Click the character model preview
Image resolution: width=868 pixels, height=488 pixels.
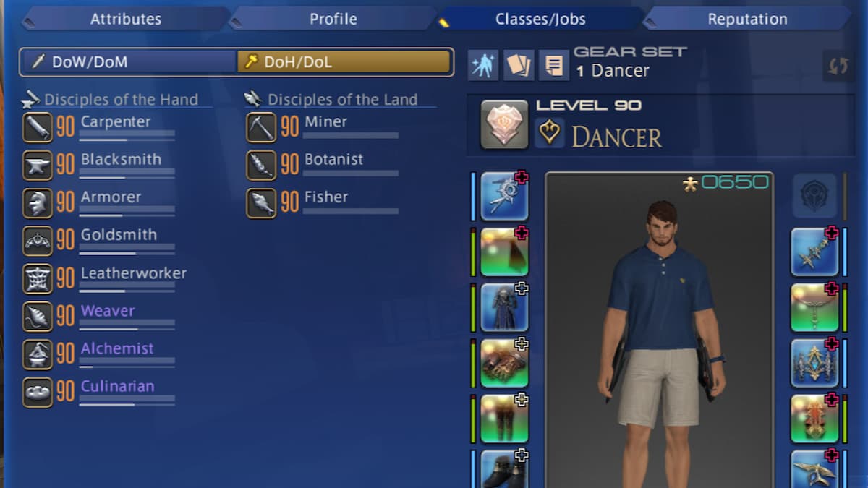click(x=660, y=330)
